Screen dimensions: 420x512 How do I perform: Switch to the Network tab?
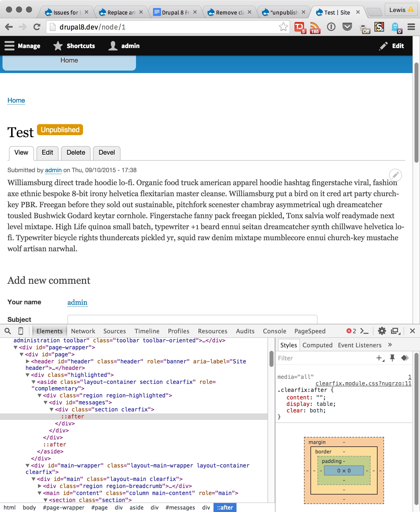coord(83,331)
